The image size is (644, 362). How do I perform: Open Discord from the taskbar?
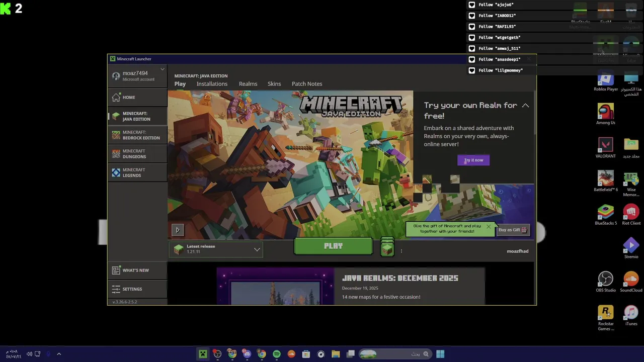[247, 354]
